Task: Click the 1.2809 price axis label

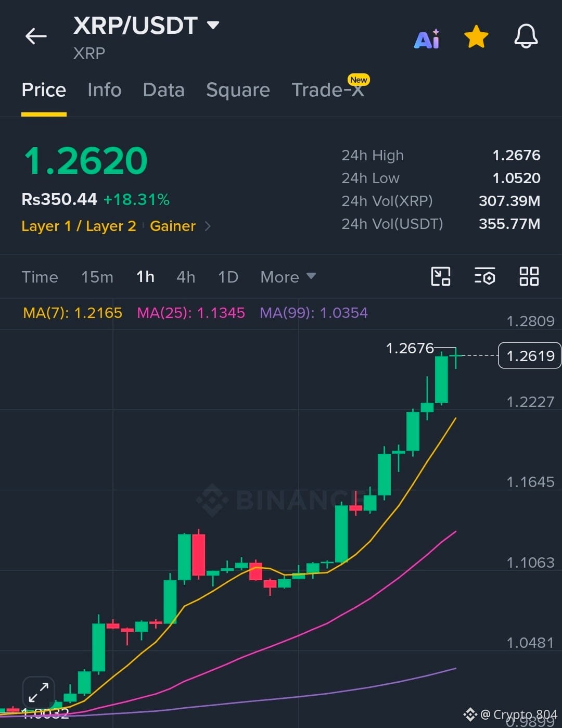Action: coord(530,321)
